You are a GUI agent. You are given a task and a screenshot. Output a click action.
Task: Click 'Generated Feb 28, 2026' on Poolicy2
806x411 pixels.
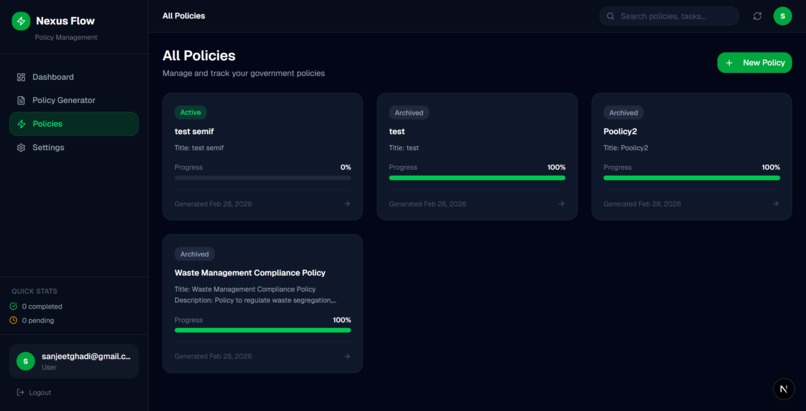pos(642,204)
